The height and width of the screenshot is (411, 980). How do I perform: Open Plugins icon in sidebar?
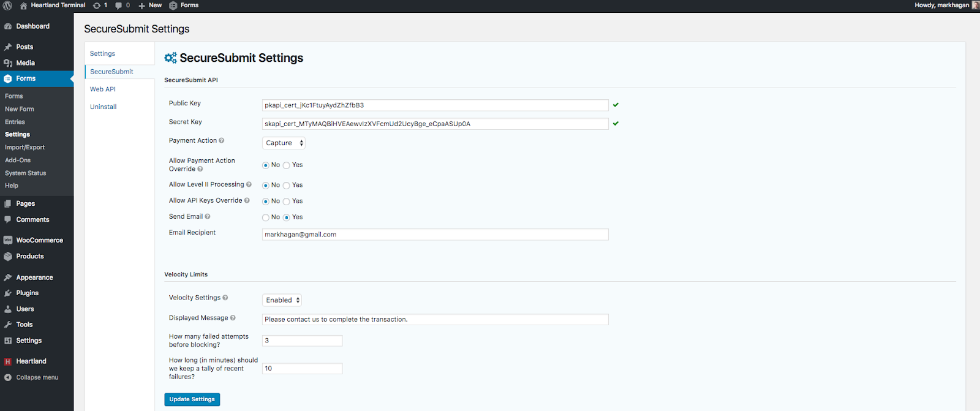(x=8, y=293)
